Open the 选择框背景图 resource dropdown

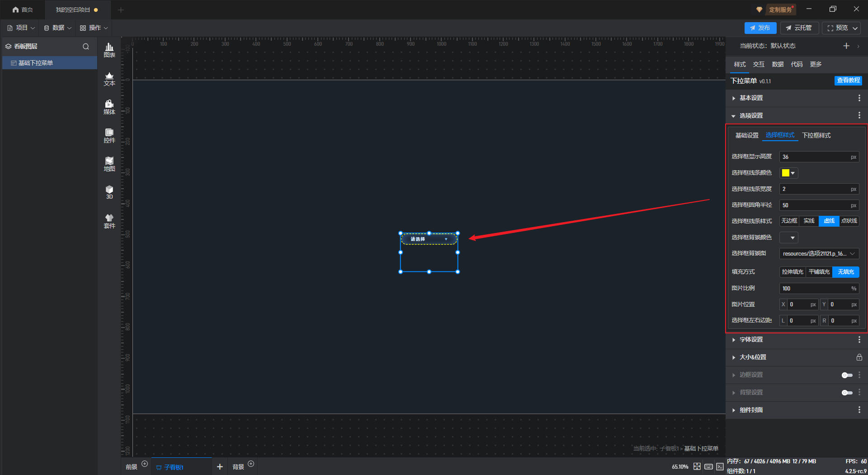click(x=819, y=254)
